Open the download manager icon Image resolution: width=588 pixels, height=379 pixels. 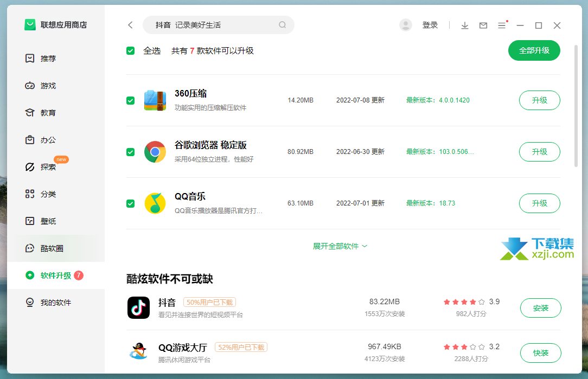(465, 25)
